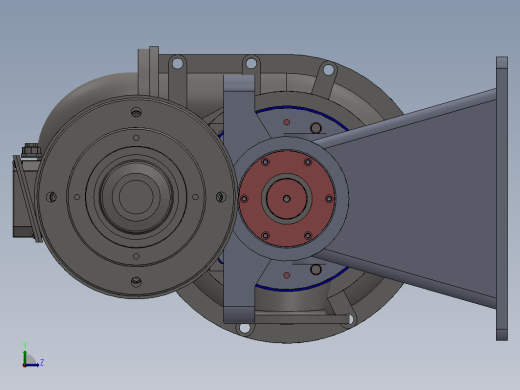
Task: Select the bottom mounting lug hole
Action: [244, 328]
